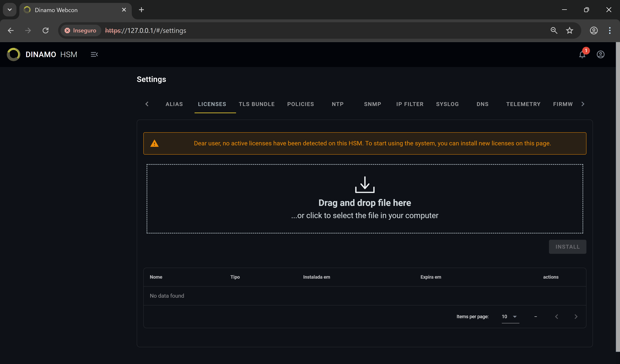The width and height of the screenshot is (620, 364).
Task: Open browser zoom magnifier icon
Action: click(x=554, y=30)
